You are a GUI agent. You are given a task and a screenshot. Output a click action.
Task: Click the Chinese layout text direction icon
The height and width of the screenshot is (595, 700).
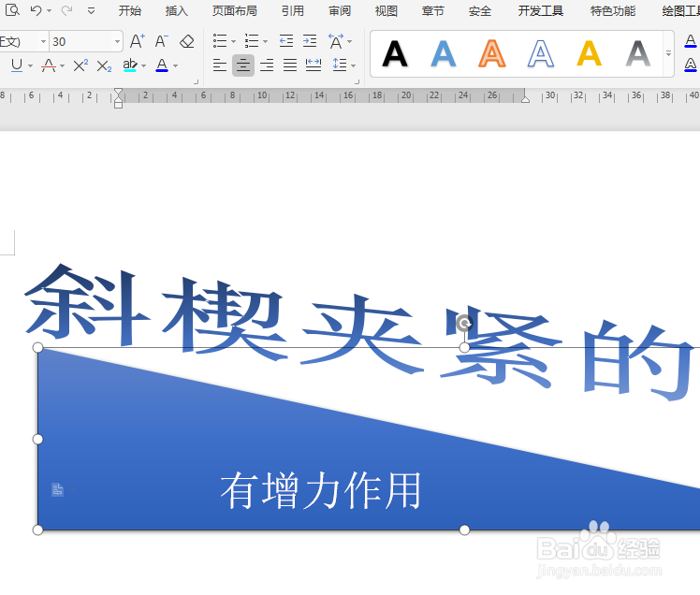point(336,41)
